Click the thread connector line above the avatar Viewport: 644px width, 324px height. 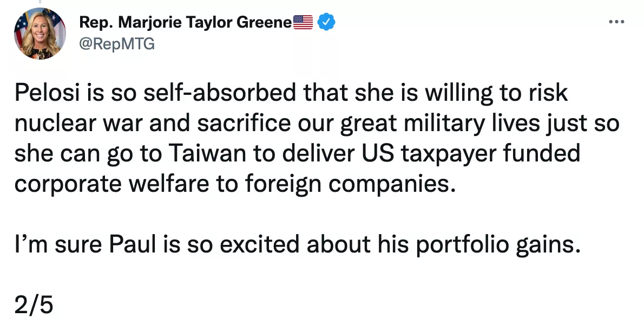40,2
